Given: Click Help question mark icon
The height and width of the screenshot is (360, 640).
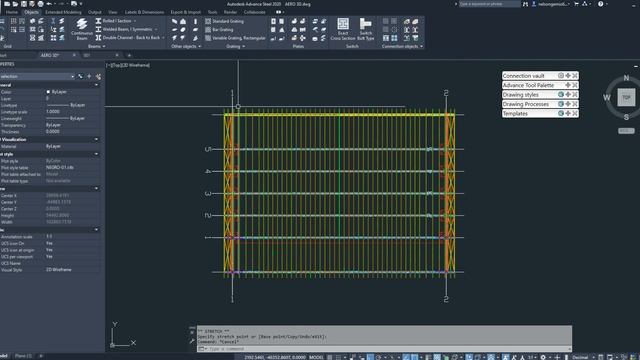Looking at the screenshot, I should pyautogui.click(x=600, y=4).
